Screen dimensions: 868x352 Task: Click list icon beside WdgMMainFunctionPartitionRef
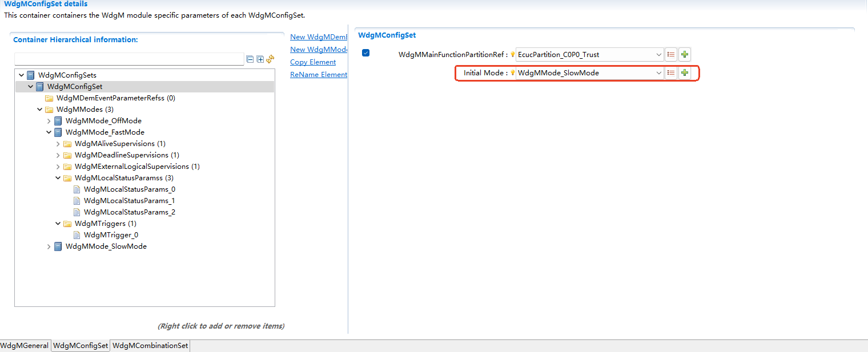point(671,55)
